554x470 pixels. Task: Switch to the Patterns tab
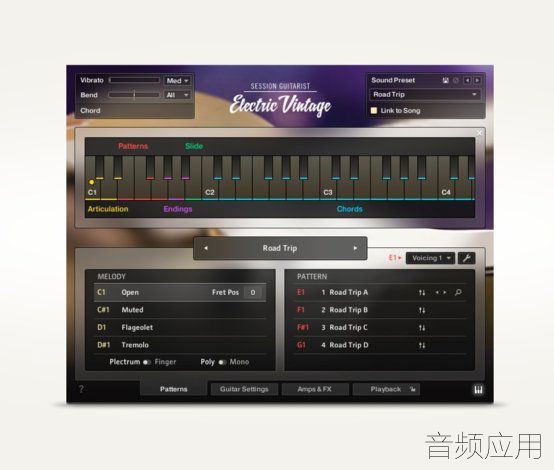coord(173,389)
